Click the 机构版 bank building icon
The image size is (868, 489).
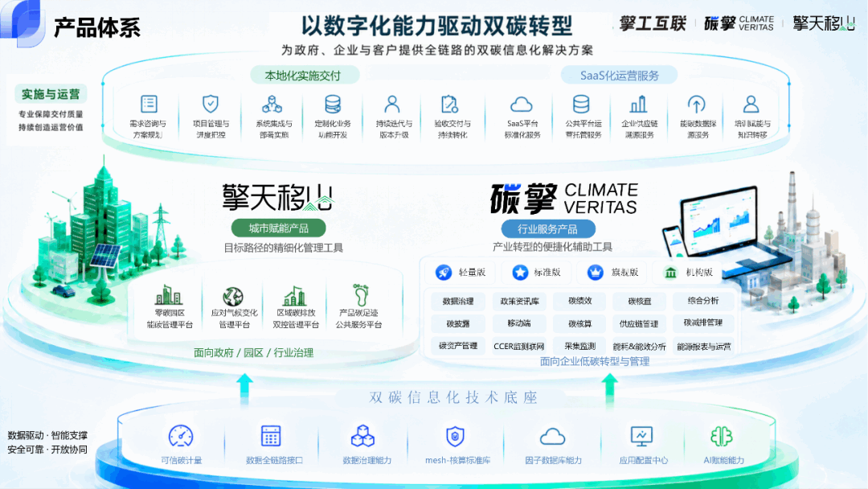670,273
